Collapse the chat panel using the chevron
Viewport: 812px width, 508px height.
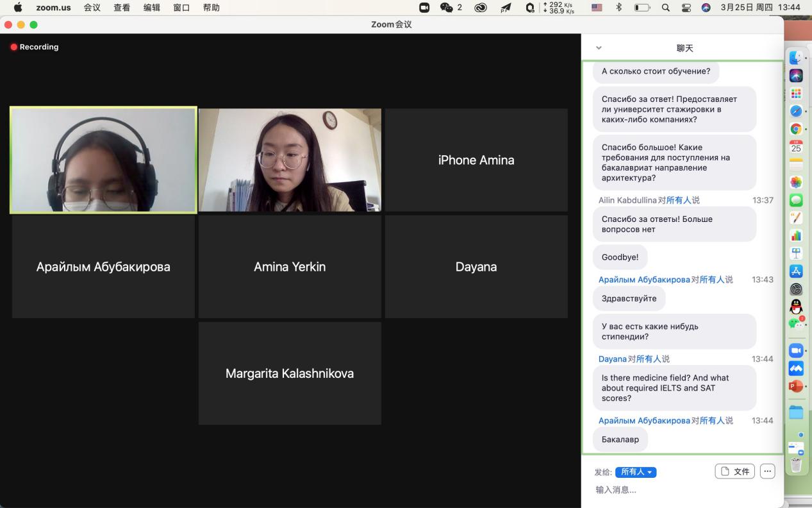tap(599, 48)
